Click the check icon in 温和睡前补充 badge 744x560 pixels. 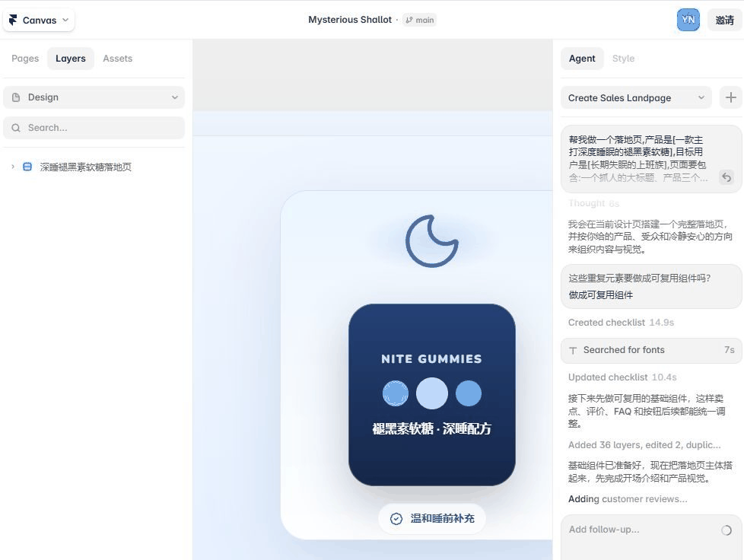pos(396,519)
